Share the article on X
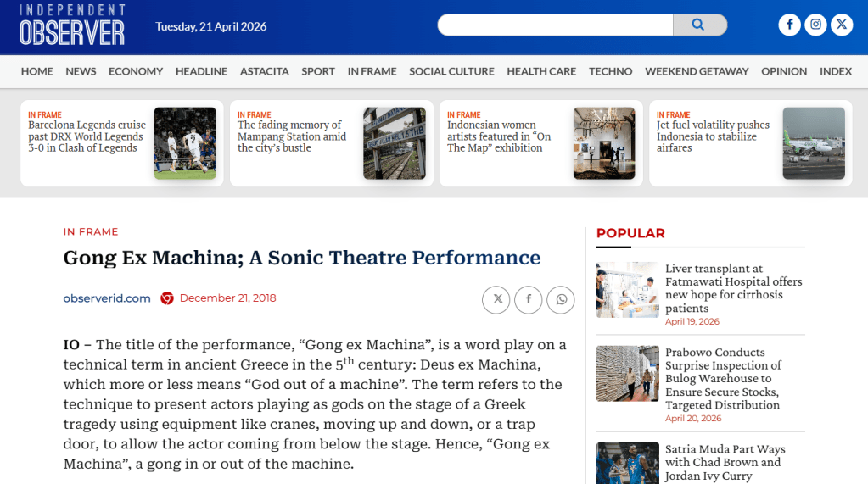Screen dimensions: 868x484 [x=497, y=299]
